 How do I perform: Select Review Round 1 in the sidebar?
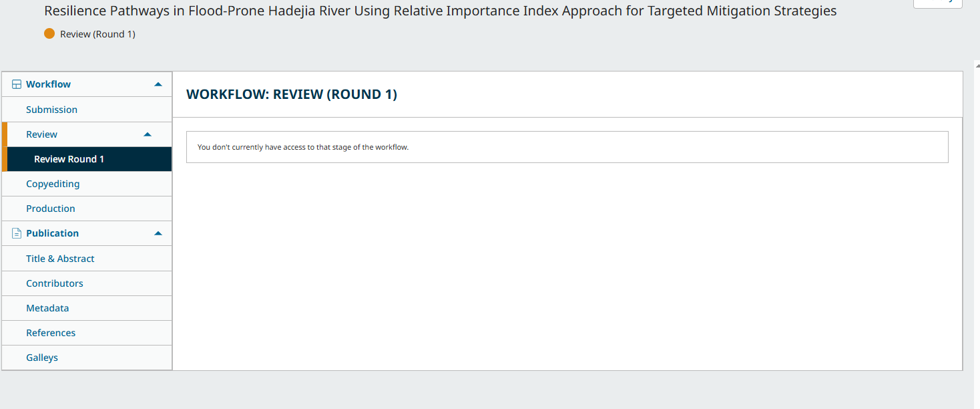point(69,159)
